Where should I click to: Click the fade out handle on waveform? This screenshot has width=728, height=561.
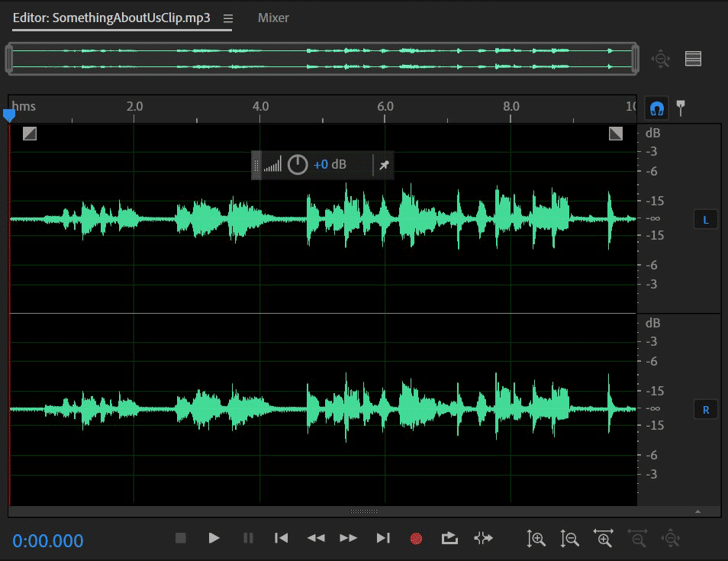click(616, 134)
